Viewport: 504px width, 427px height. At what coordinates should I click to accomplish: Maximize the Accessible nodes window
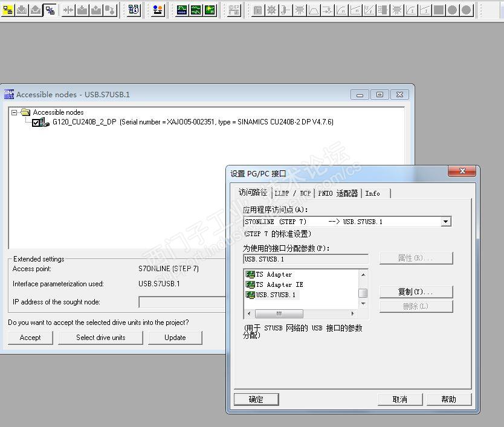(380, 95)
